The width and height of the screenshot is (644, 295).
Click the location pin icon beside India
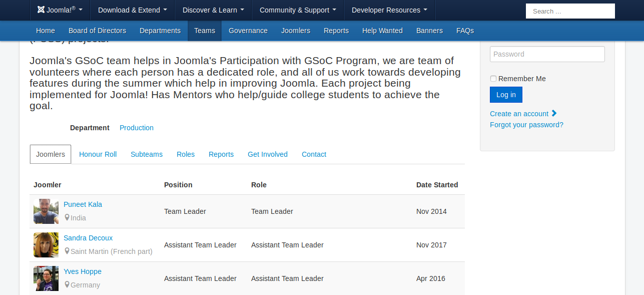coord(67,218)
